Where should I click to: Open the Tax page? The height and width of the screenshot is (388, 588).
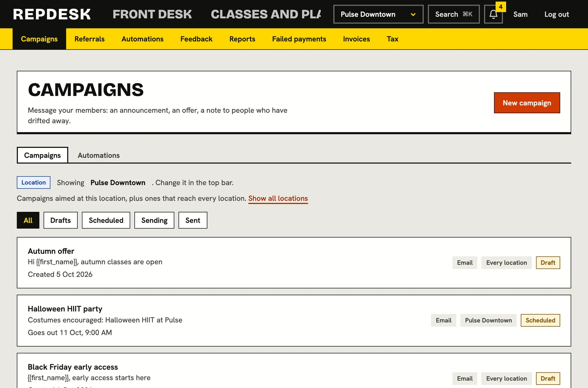tap(392, 39)
